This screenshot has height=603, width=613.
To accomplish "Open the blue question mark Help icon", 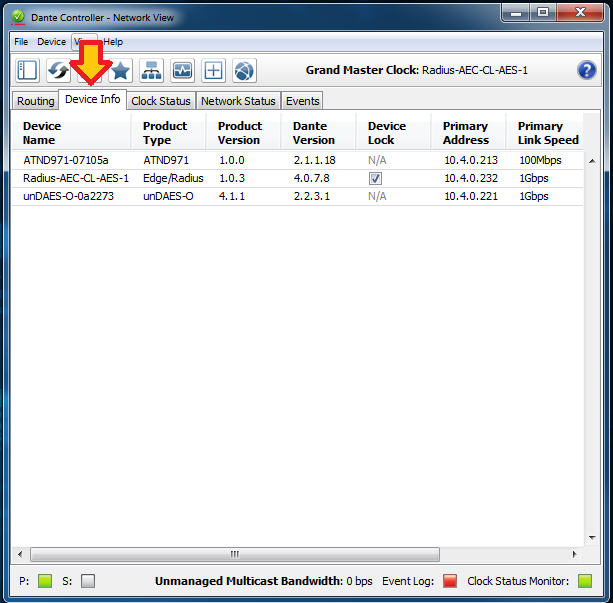I will tap(586, 70).
